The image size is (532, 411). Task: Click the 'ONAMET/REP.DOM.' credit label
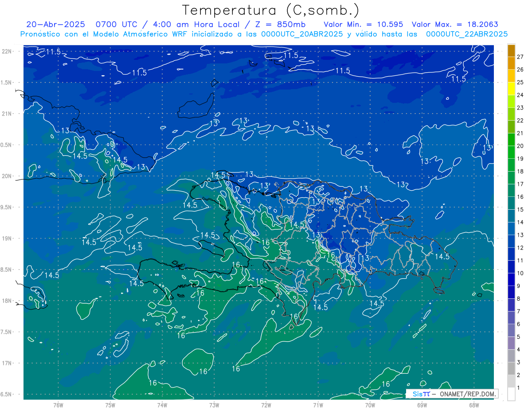(x=467, y=394)
